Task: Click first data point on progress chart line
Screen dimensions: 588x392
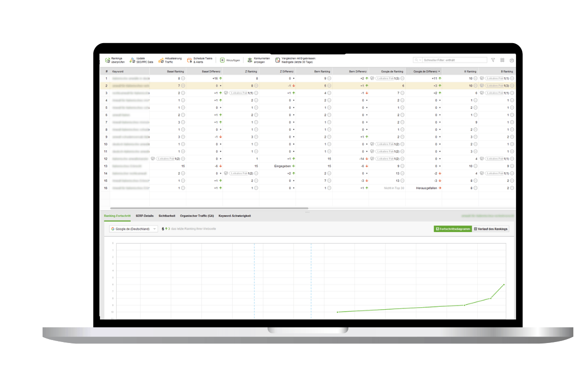Action: coord(338,312)
